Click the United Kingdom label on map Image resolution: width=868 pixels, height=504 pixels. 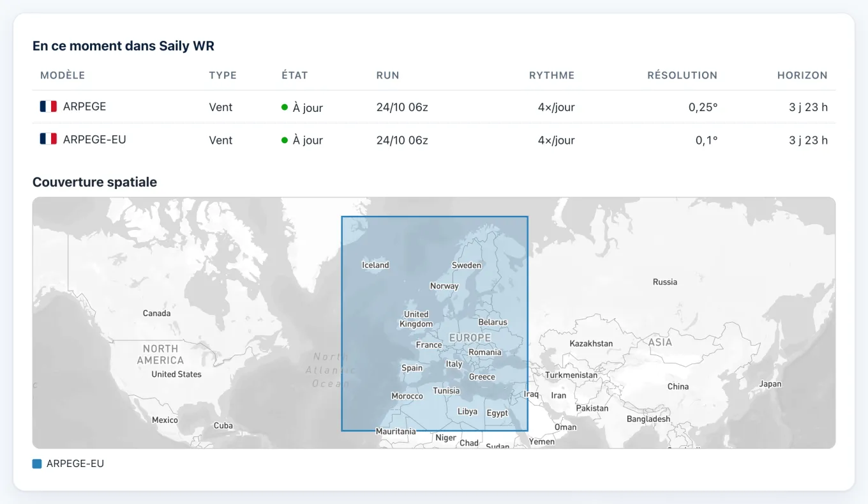(x=416, y=319)
